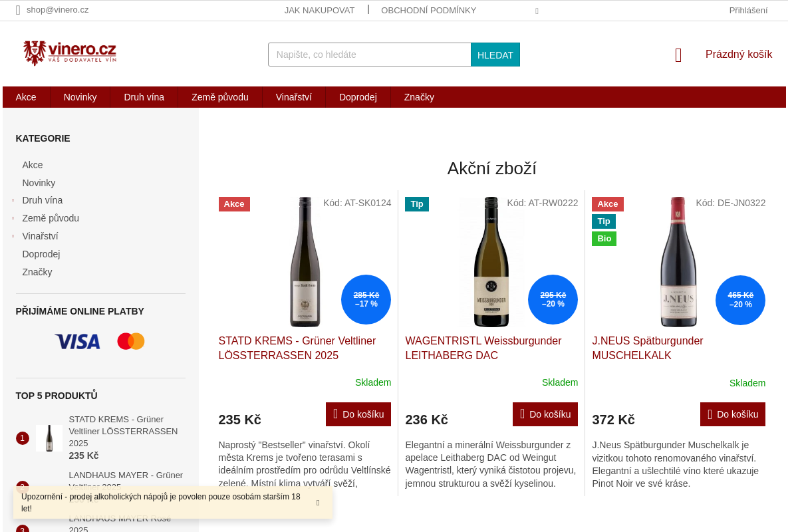This screenshot has height=532, width=798.
Task: Select Doprodej in the sidebar categories
Action: (41, 254)
